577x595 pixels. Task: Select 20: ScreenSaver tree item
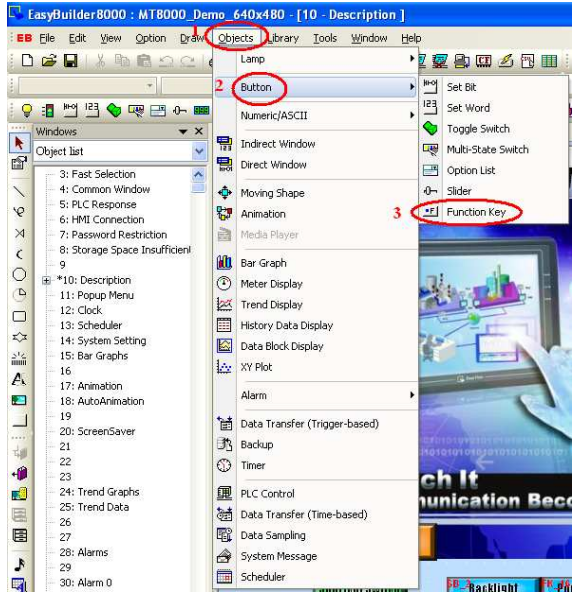pyautogui.click(x=97, y=431)
